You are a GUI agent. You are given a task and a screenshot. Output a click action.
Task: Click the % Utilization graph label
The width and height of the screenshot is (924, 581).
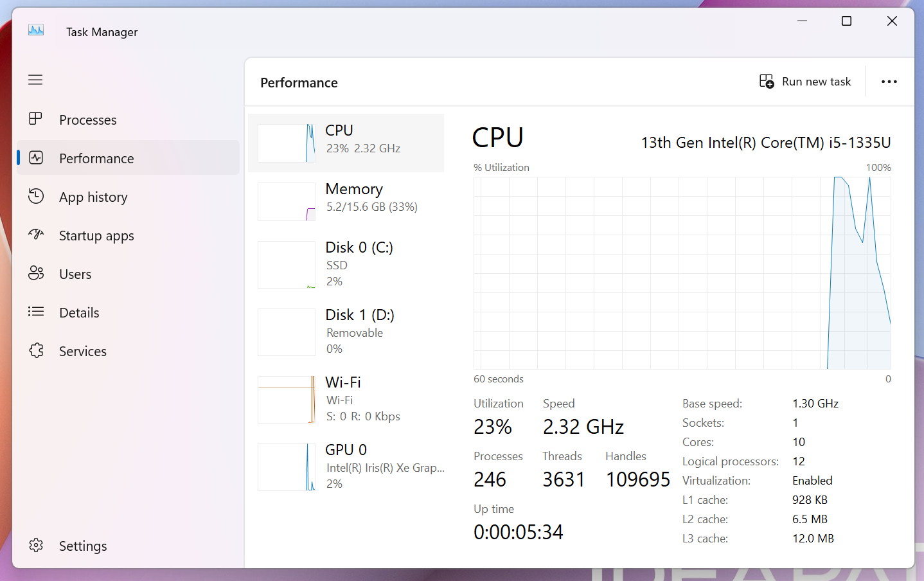[x=501, y=168]
